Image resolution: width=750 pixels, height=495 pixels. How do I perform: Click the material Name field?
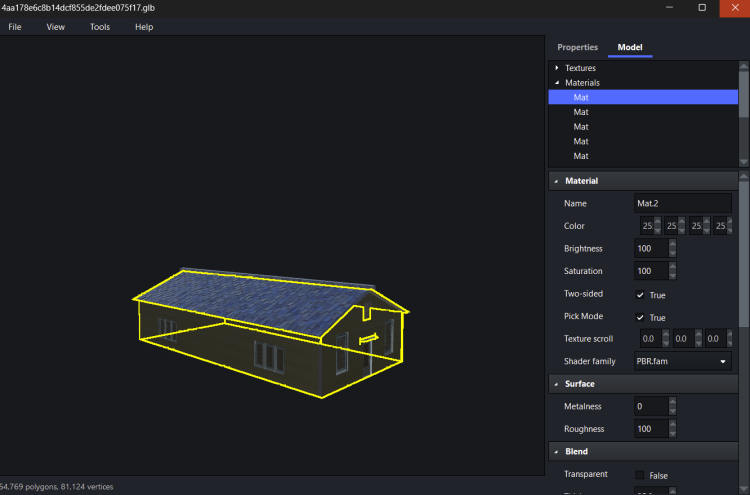coord(683,203)
